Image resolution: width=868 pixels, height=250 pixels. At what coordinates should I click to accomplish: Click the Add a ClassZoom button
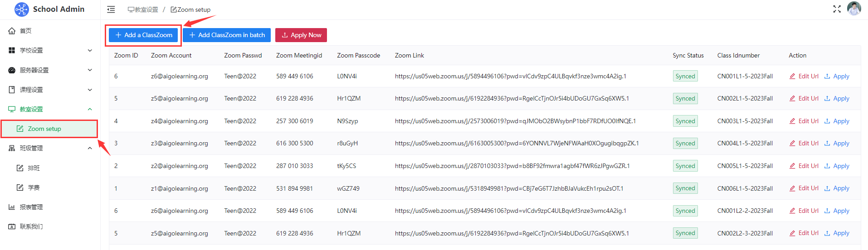tap(143, 35)
